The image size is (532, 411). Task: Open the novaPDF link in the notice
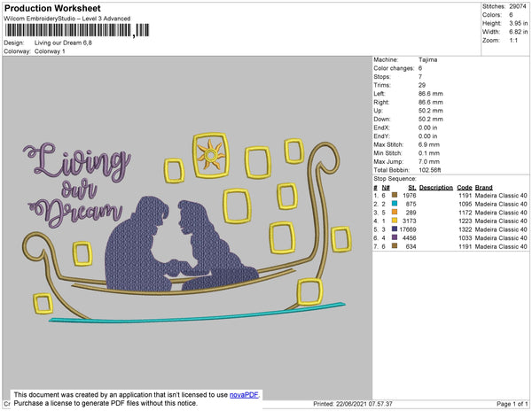244,395
